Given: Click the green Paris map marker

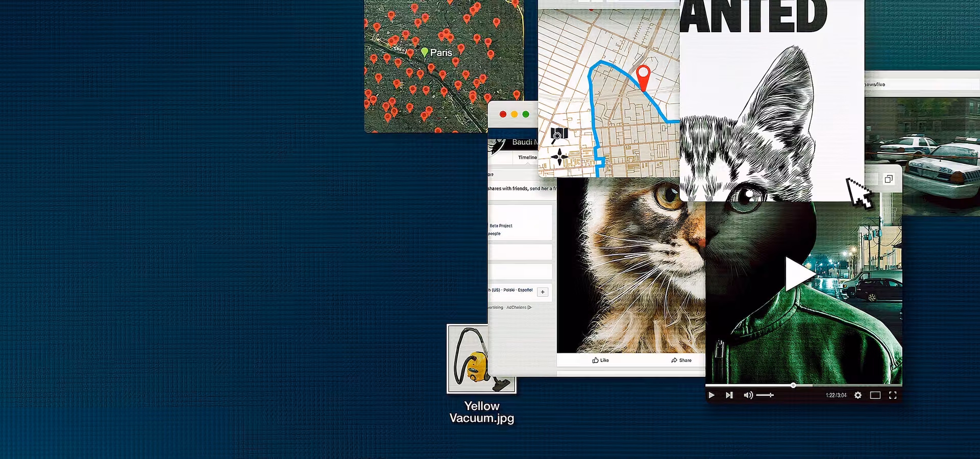Looking at the screenshot, I should pos(424,52).
